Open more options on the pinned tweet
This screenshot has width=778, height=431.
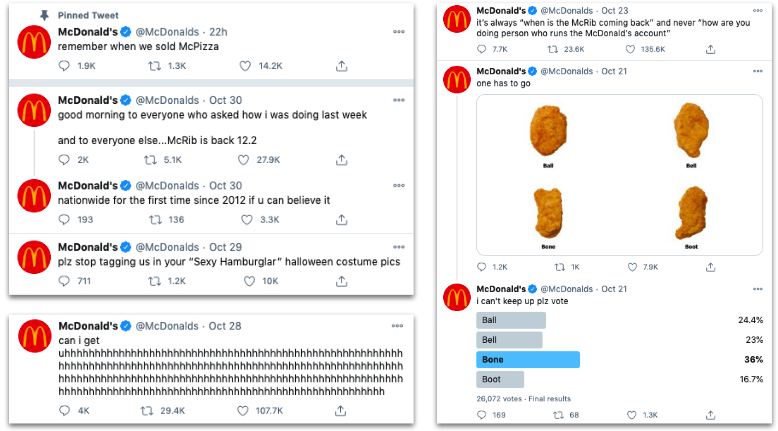point(399,31)
